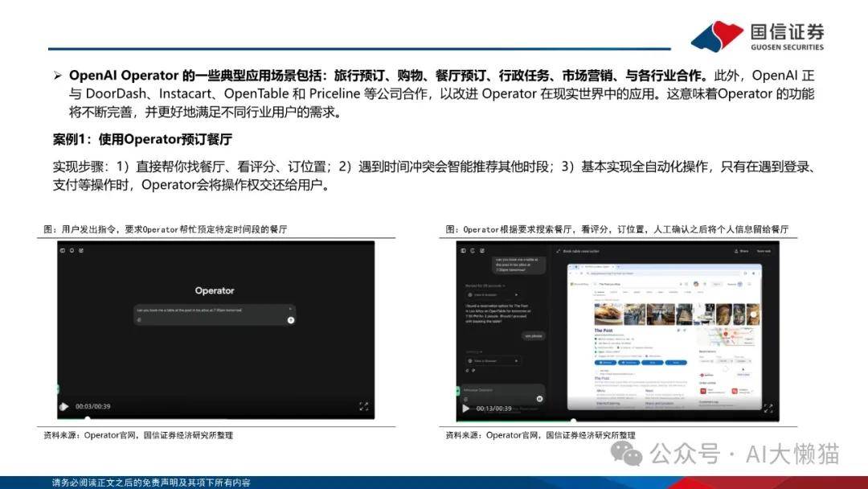Click the left video's progress bar handle

pyautogui.click(x=88, y=419)
